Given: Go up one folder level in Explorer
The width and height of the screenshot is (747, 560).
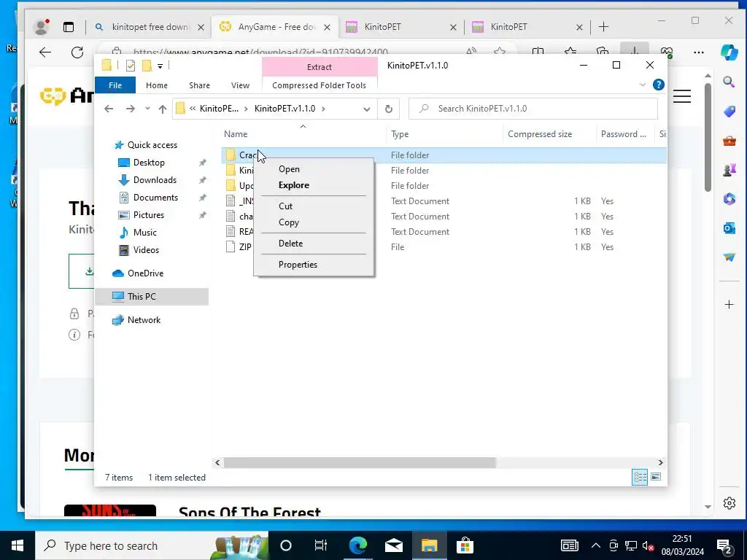Looking at the screenshot, I should coord(163,109).
